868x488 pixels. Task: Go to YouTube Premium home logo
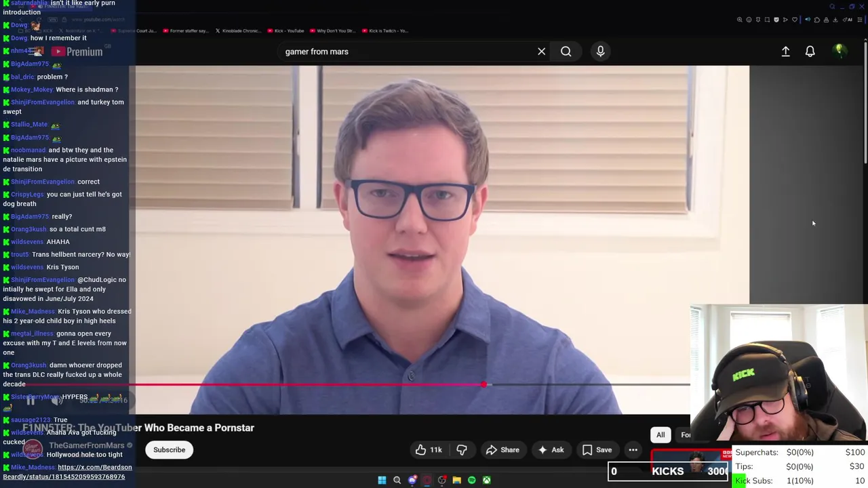77,52
